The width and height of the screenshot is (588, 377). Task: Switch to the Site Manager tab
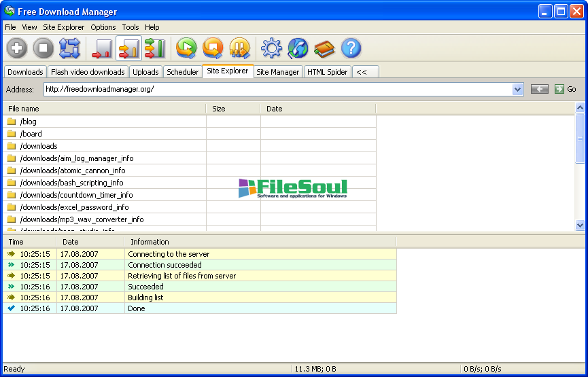[x=278, y=72]
